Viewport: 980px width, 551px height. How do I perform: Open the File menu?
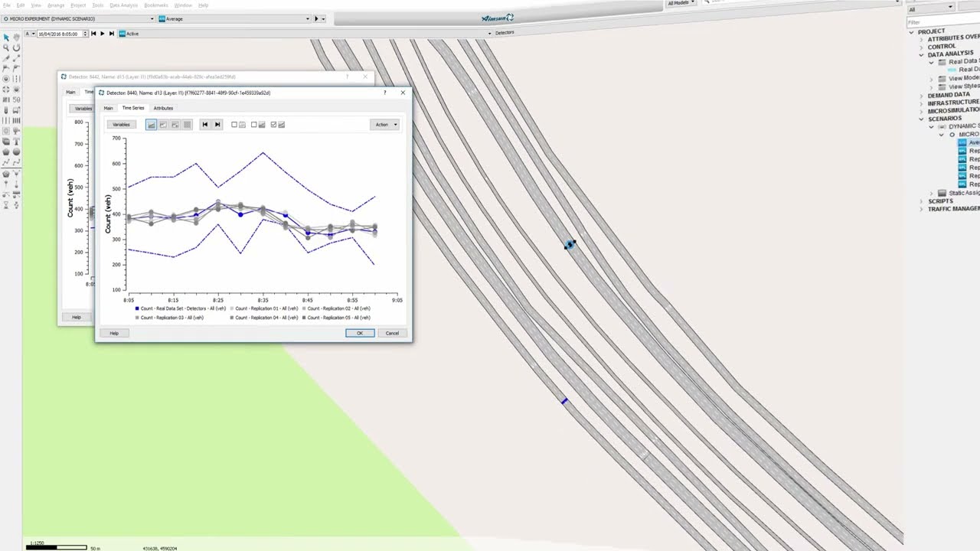pyautogui.click(x=6, y=5)
